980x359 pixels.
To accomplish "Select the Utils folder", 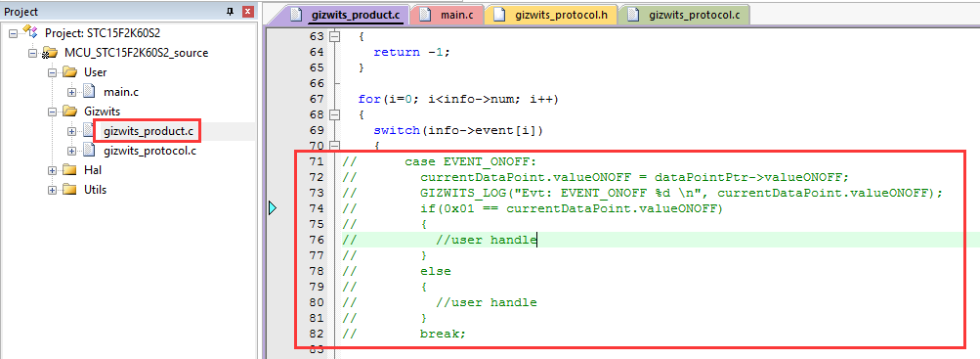I will point(95,190).
